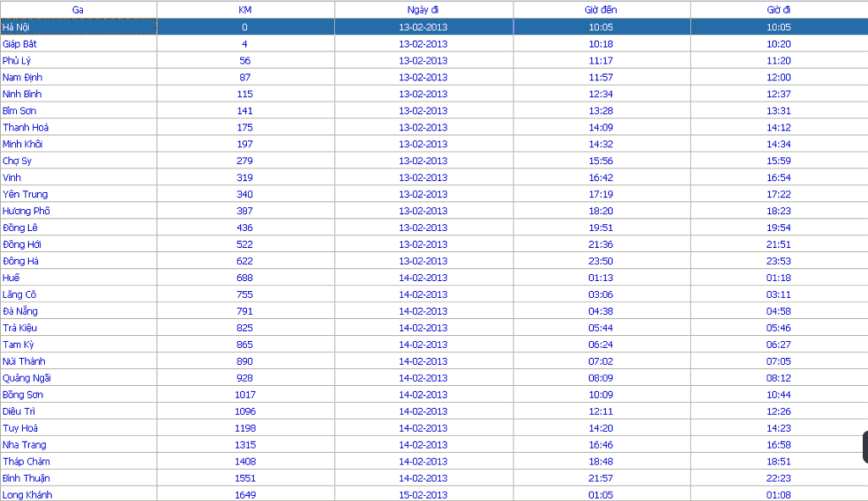The image size is (868, 501).
Task: Click KM value 791 for Đà Nẵng
Action: 244,311
